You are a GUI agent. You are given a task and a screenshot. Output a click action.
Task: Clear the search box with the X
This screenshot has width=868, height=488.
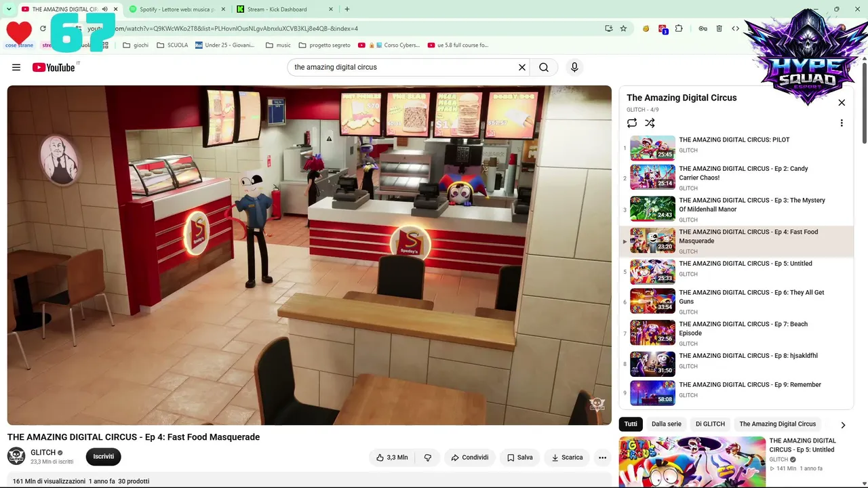[x=522, y=67]
